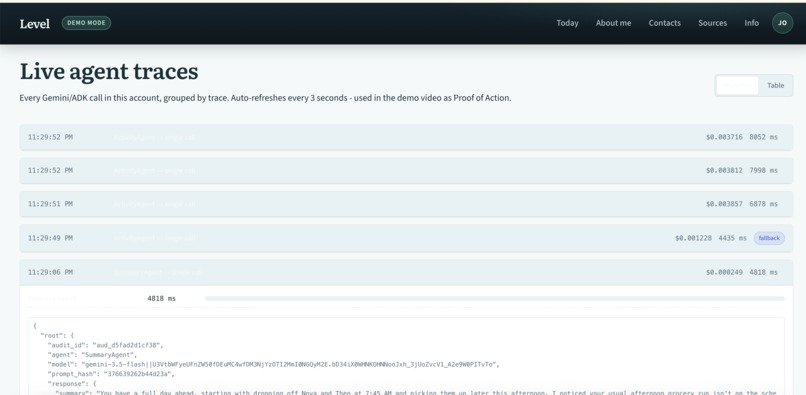Click the "$0.001228" cost value

click(x=693, y=238)
